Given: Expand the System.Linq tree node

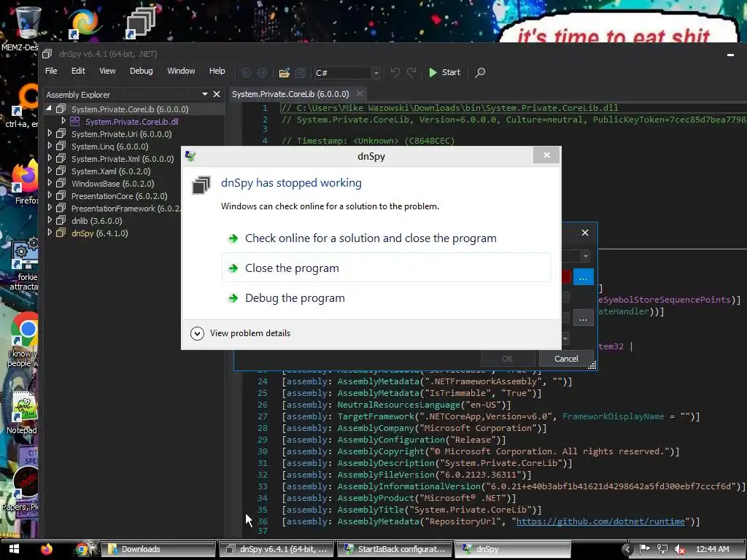Looking at the screenshot, I should click(x=50, y=146).
